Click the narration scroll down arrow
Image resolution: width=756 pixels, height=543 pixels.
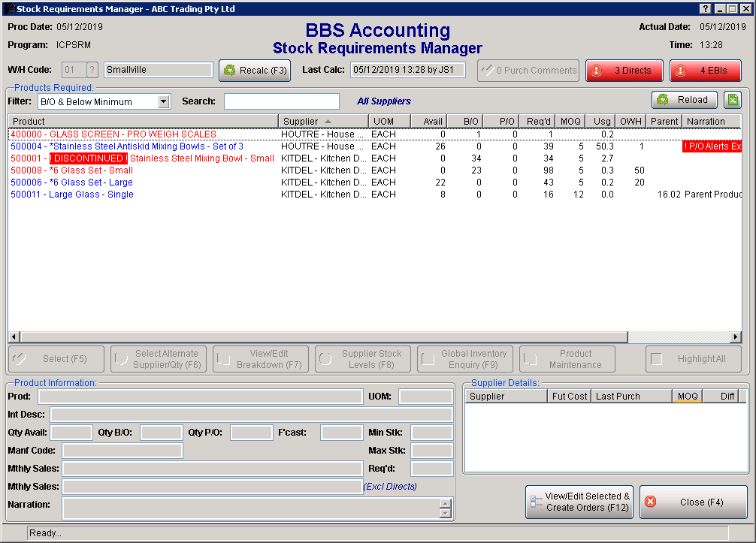click(446, 514)
